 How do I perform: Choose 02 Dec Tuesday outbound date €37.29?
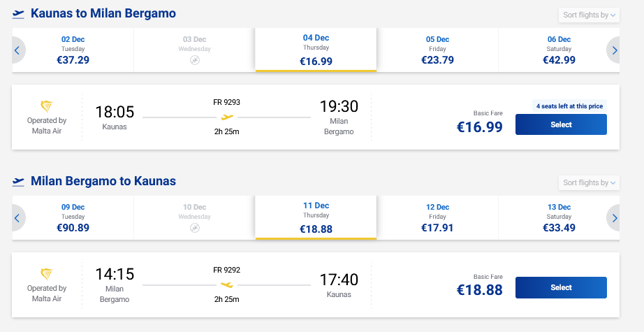click(73, 50)
